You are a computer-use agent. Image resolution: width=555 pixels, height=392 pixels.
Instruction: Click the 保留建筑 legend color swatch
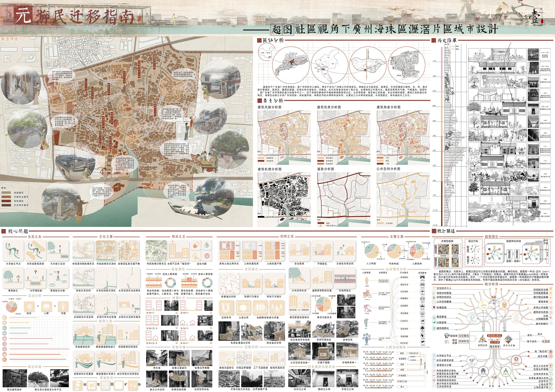(6, 193)
